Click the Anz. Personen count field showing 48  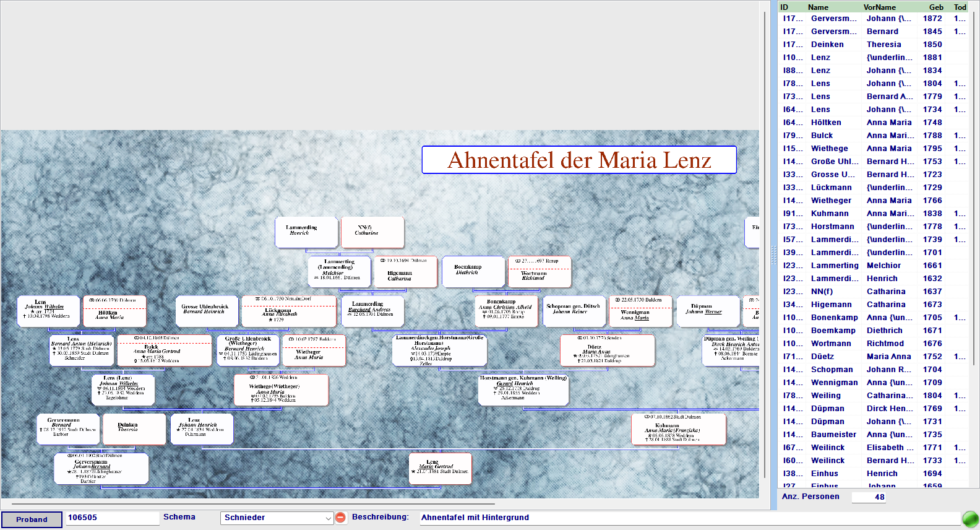(x=869, y=497)
